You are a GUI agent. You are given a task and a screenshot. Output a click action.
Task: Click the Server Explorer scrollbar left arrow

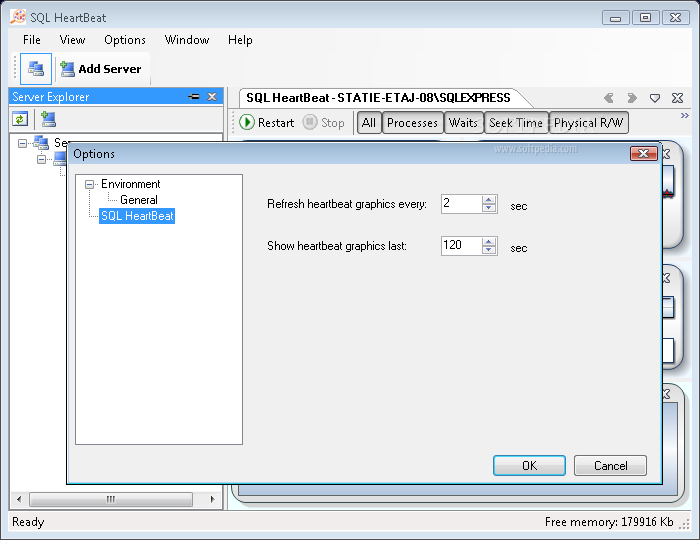click(x=19, y=499)
